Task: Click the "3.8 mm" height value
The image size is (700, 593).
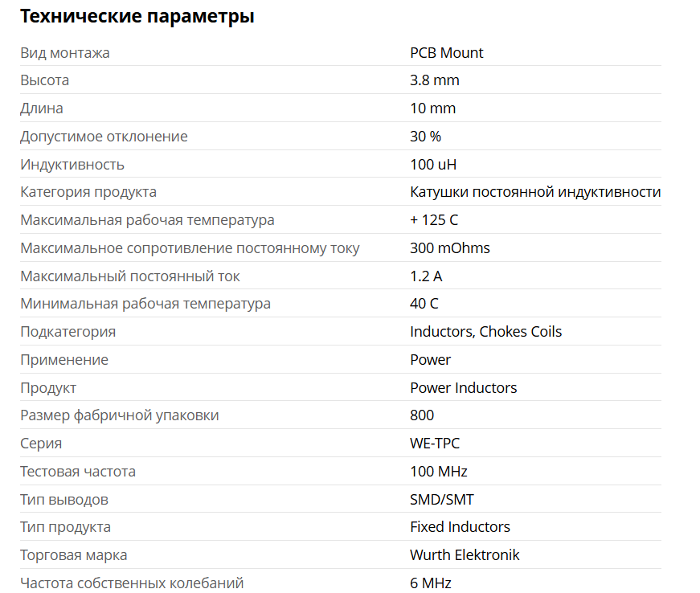Action: click(435, 80)
